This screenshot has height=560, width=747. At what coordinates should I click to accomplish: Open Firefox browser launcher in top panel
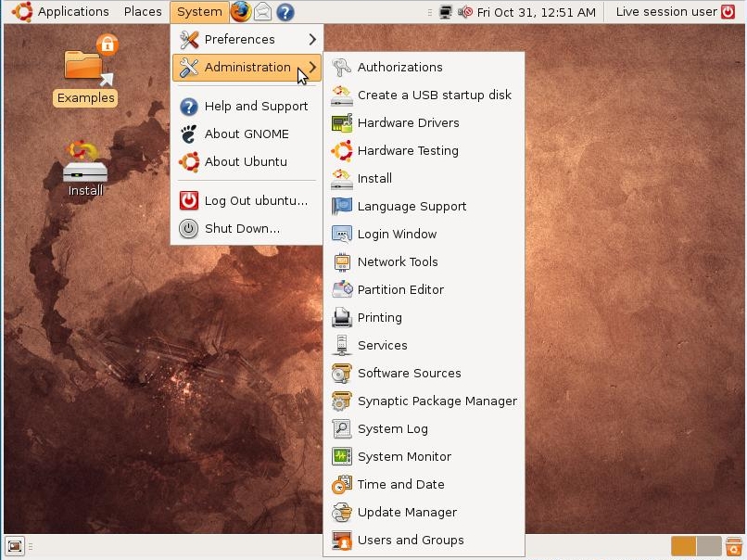[241, 12]
